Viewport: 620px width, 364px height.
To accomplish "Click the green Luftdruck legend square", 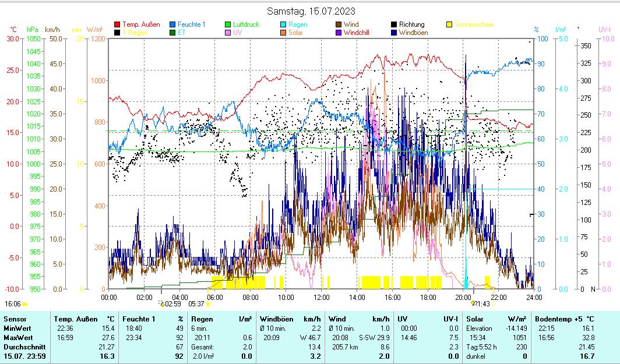I will pos(228,24).
